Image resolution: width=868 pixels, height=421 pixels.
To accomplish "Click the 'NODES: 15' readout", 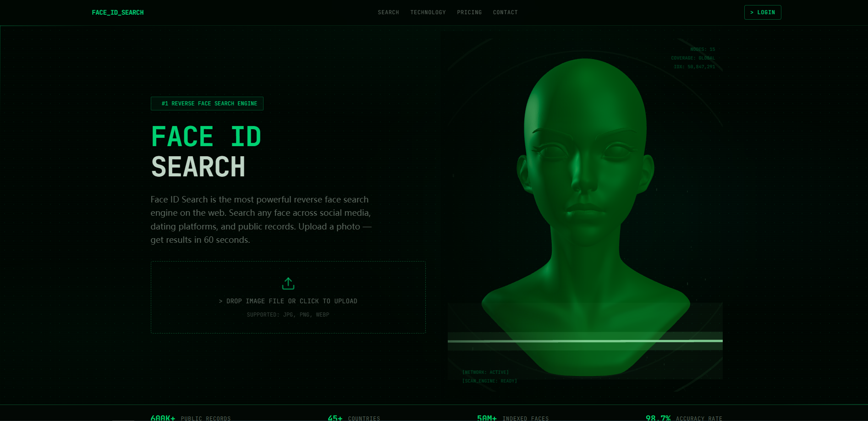I will (x=703, y=49).
